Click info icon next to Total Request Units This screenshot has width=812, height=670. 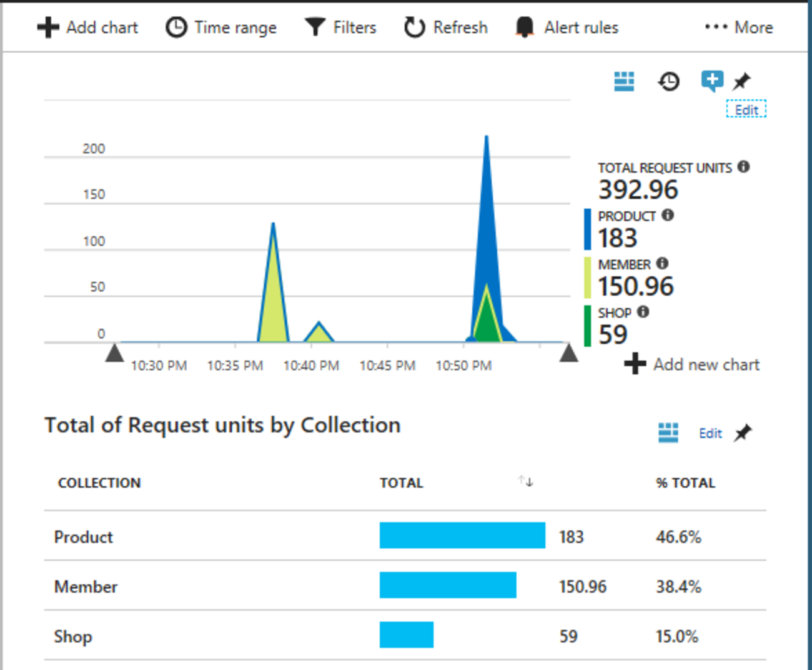[743, 167]
